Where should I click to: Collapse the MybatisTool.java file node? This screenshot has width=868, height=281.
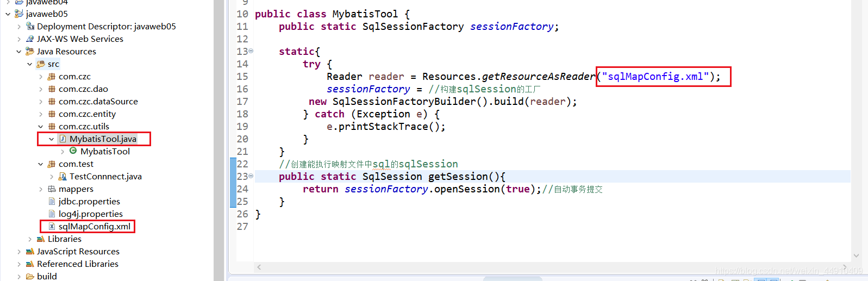[52, 139]
